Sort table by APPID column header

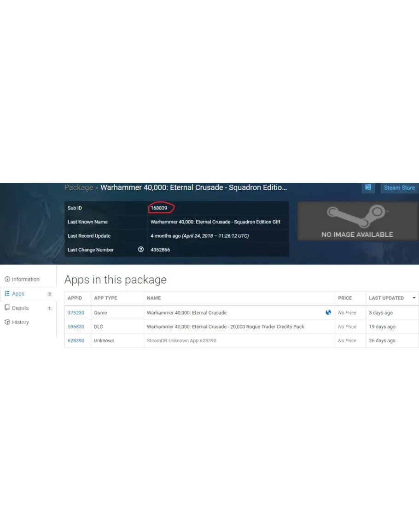tap(75, 298)
